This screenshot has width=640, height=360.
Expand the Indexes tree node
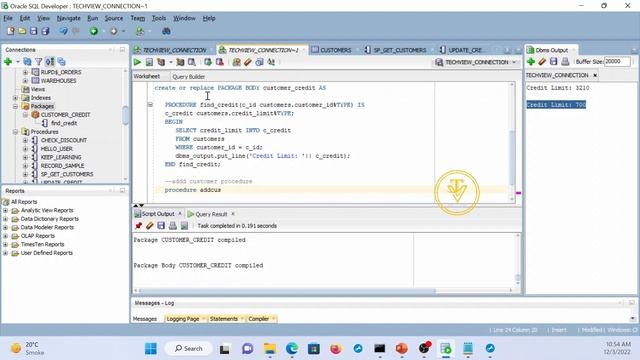click(x=16, y=98)
